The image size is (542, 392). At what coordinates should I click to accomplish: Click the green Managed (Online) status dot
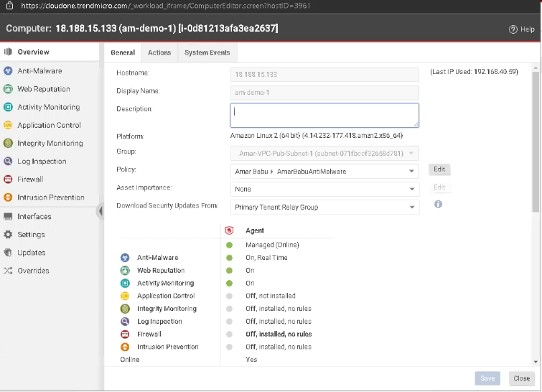(x=229, y=245)
